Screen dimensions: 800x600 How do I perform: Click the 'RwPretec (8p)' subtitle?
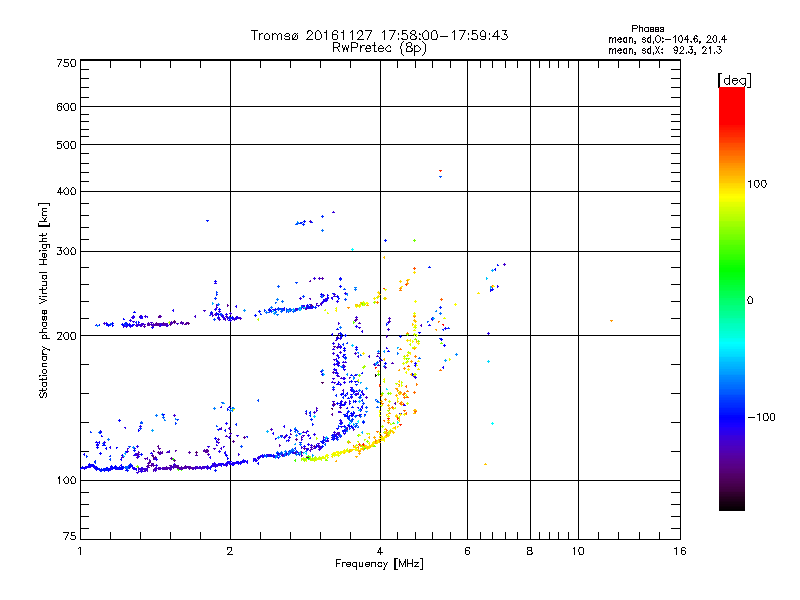pyautogui.click(x=379, y=48)
